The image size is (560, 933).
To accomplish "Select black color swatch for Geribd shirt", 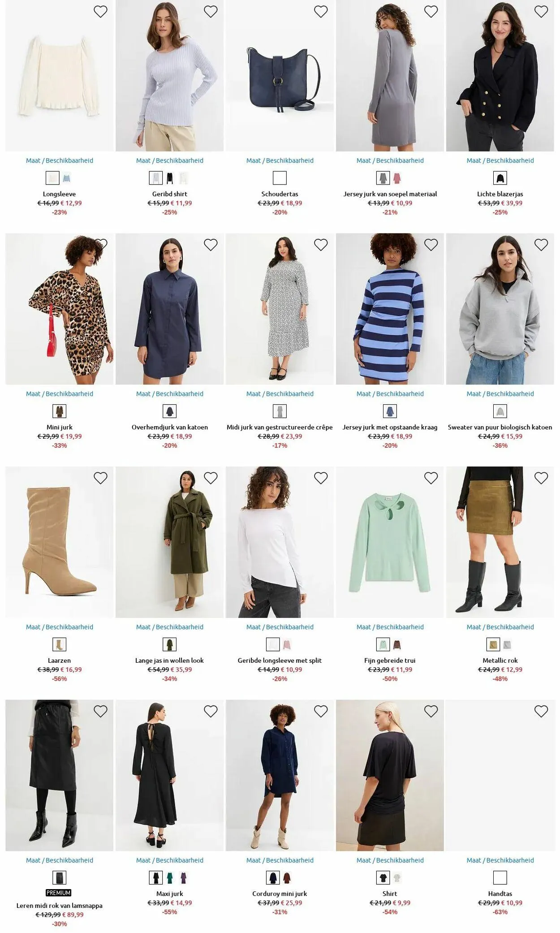I will click(170, 178).
